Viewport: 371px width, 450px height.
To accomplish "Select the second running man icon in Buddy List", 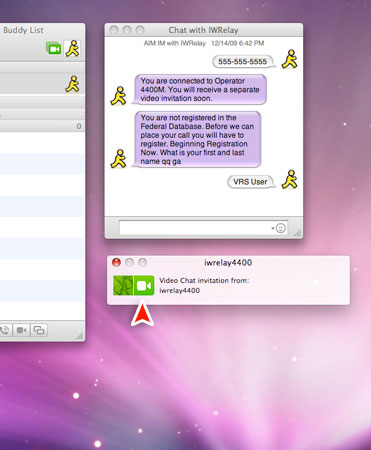I will click(72, 84).
